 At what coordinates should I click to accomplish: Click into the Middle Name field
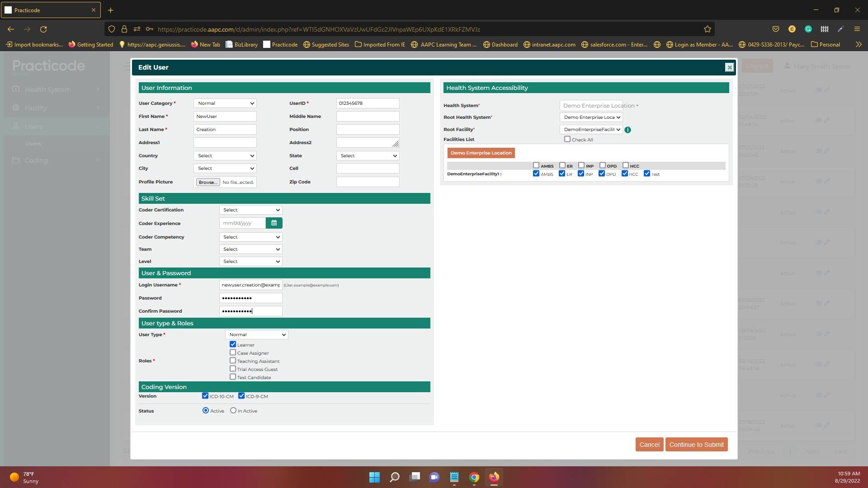tap(368, 117)
